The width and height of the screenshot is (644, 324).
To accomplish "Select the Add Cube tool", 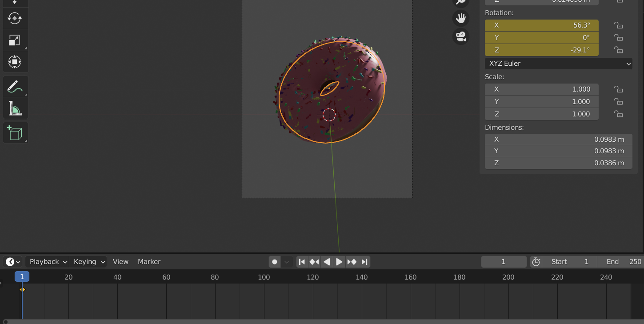I will pyautogui.click(x=15, y=133).
